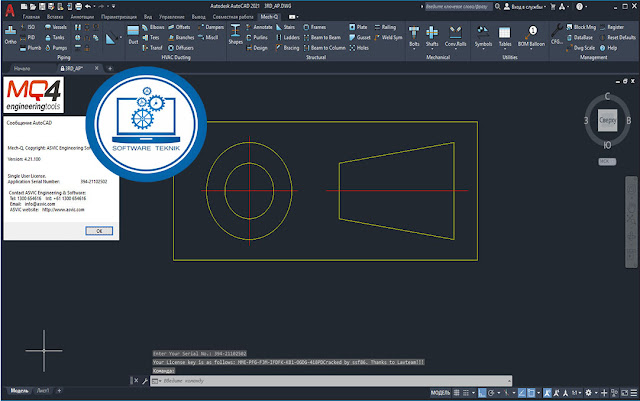Image resolution: width=640 pixels, height=401 pixels.
Task: Open the Duct tool
Action: 133,34
